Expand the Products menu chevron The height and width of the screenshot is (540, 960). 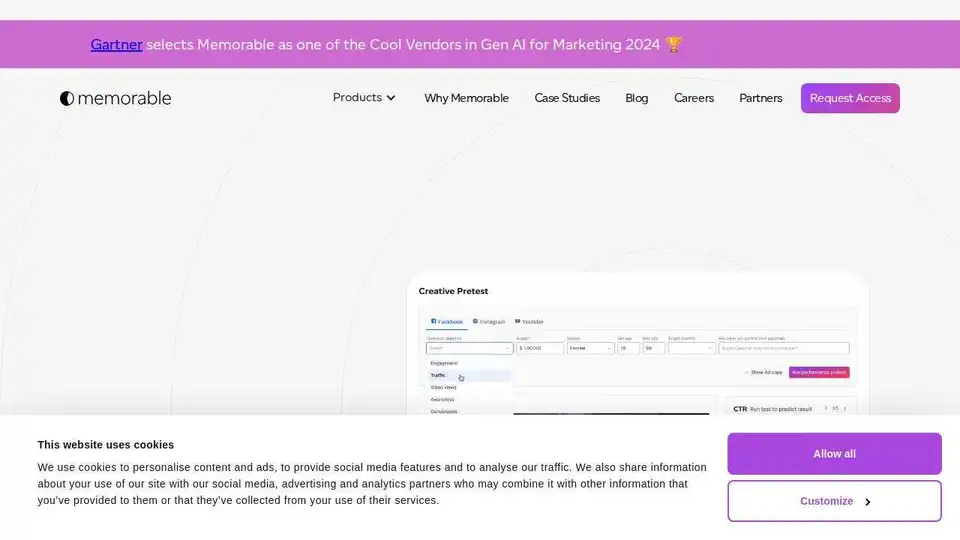[x=391, y=98]
